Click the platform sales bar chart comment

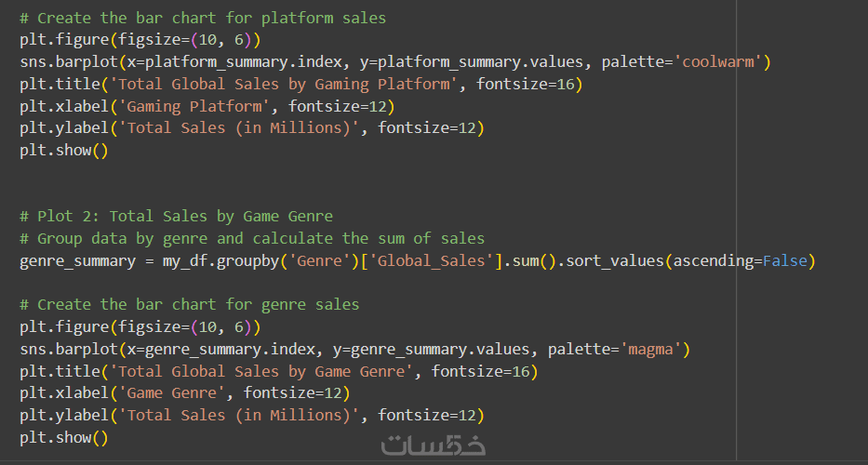point(202,18)
